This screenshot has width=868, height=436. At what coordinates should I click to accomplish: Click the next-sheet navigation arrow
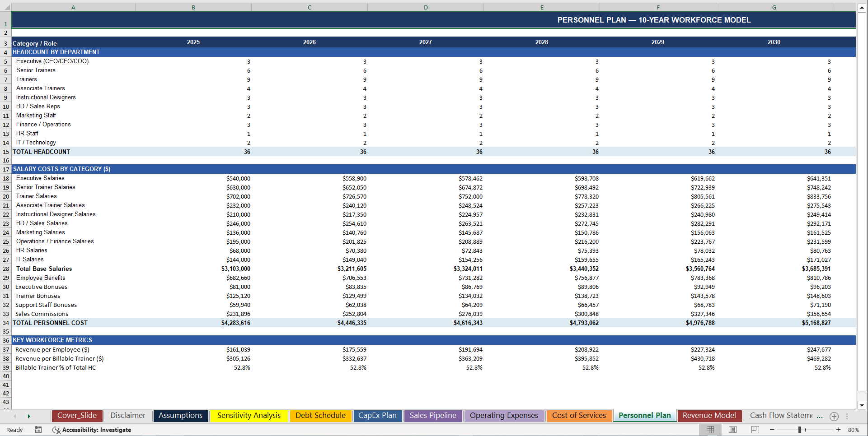pos(29,416)
